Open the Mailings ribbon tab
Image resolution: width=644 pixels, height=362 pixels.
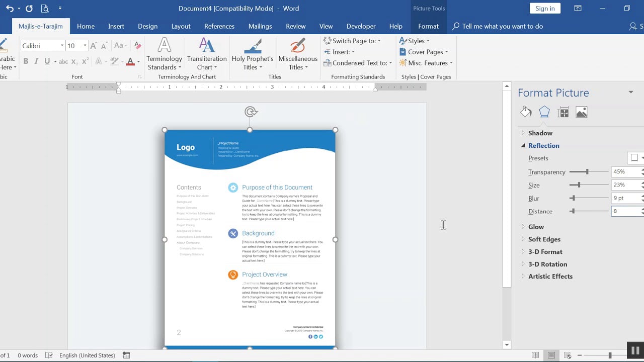pyautogui.click(x=260, y=26)
